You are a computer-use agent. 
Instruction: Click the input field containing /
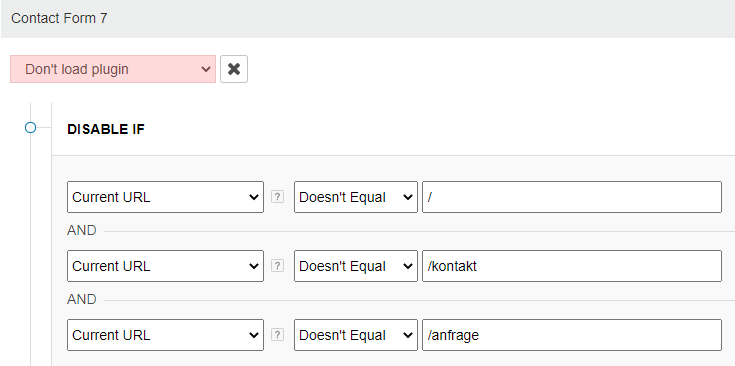[572, 197]
